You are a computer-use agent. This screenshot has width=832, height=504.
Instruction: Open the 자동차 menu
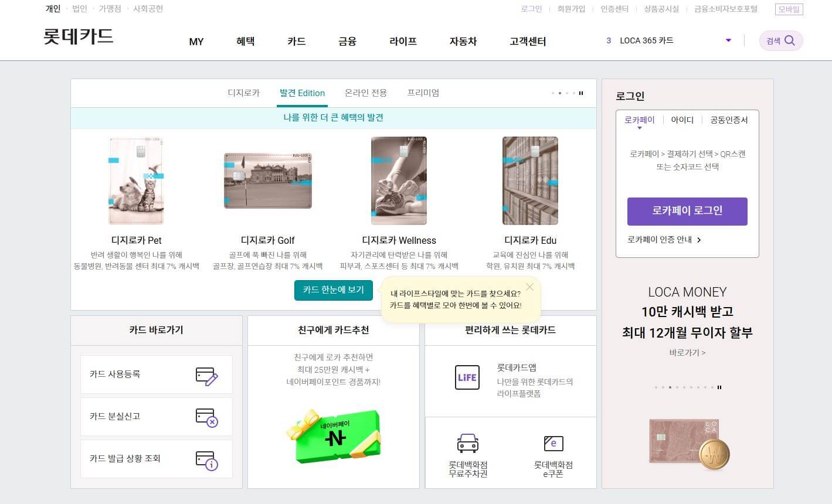(x=463, y=41)
